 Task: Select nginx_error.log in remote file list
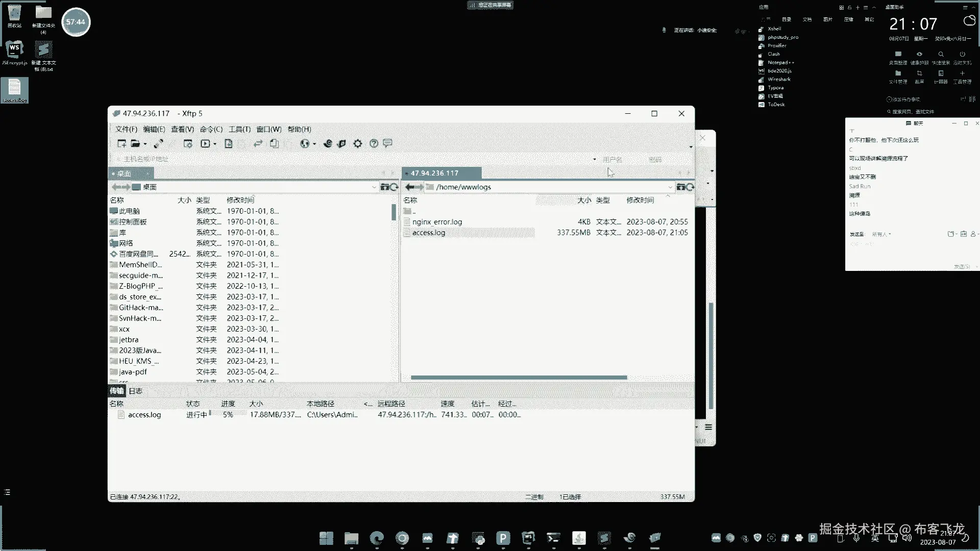pyautogui.click(x=437, y=222)
